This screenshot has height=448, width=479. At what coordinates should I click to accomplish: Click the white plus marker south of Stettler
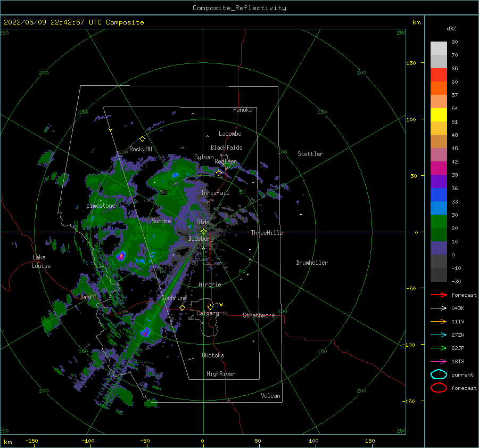301,214
